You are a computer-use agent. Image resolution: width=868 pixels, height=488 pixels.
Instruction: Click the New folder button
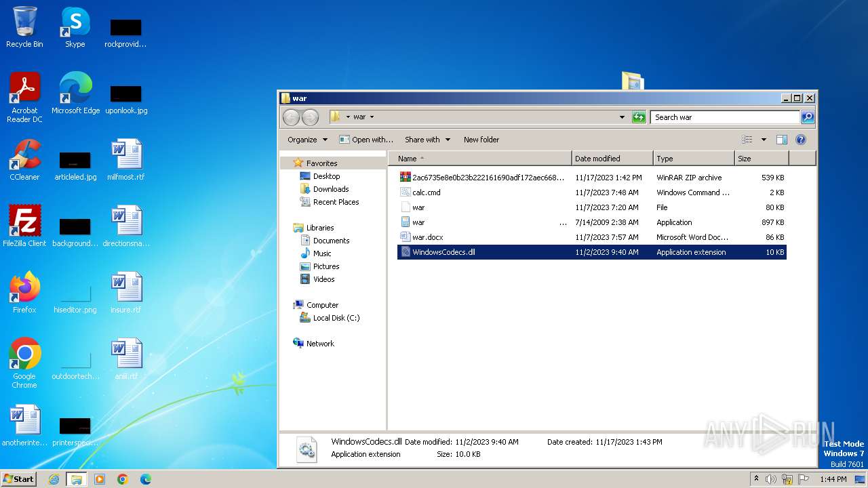click(x=481, y=140)
